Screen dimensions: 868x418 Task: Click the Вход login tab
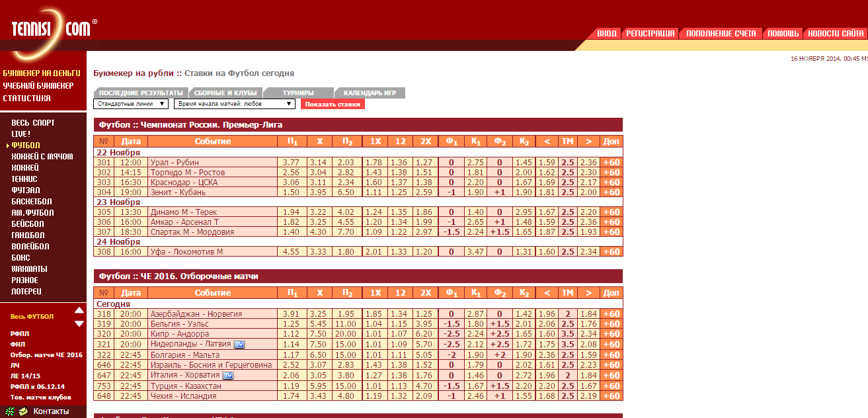pyautogui.click(x=606, y=33)
